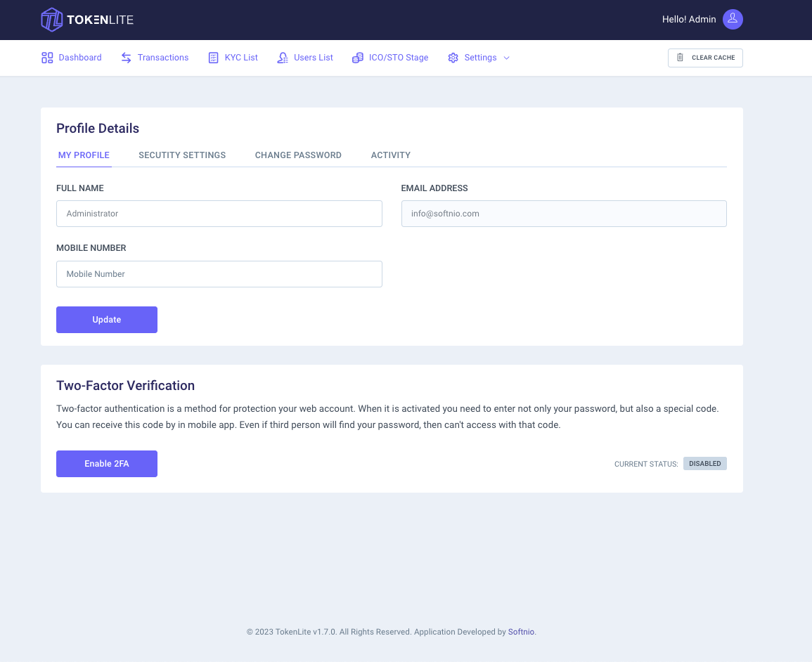
Task: Switch to the Secutity Settings tab
Action: [182, 155]
